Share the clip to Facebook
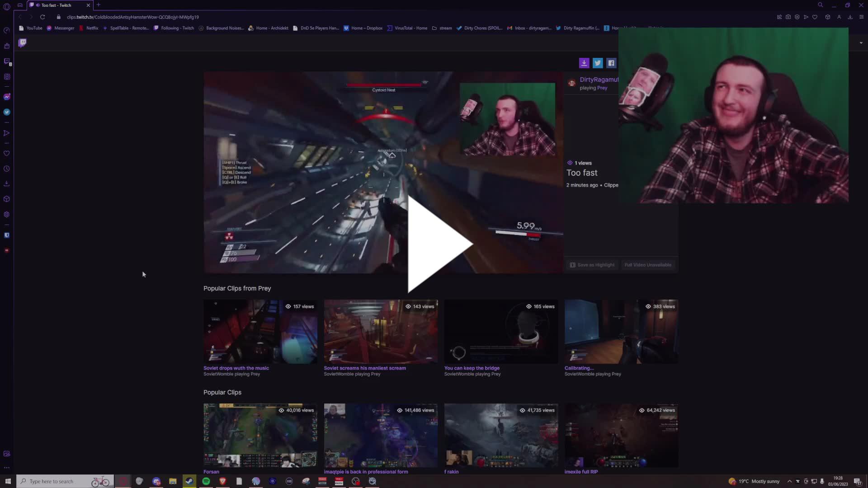The height and width of the screenshot is (488, 868). click(611, 63)
